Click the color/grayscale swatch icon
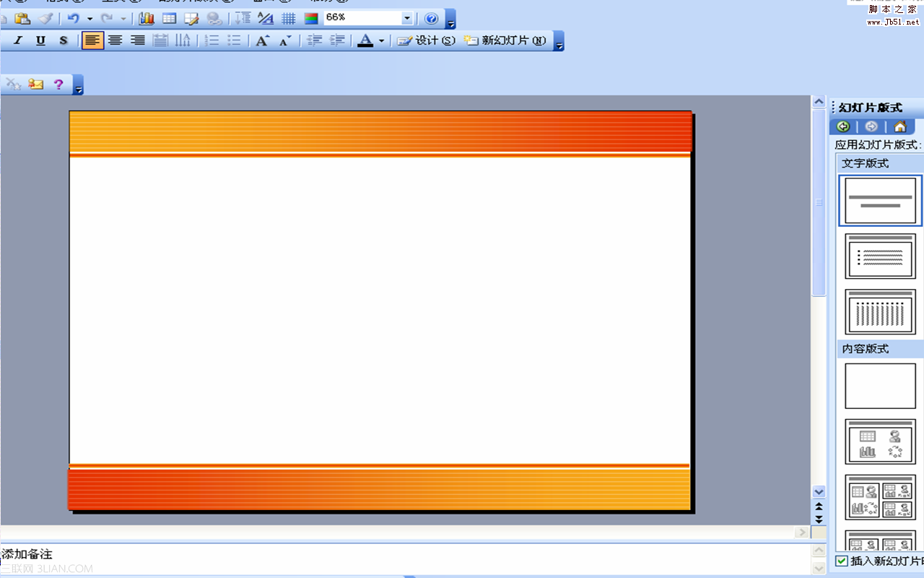The image size is (924, 578). click(311, 19)
